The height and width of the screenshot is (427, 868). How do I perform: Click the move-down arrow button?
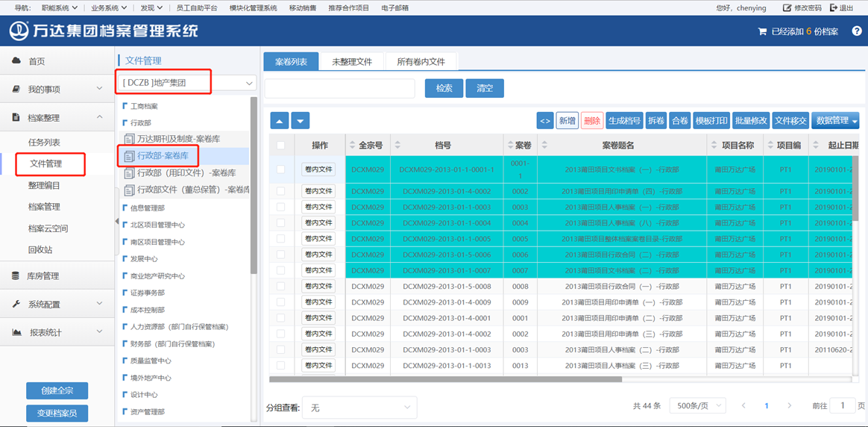[300, 121]
